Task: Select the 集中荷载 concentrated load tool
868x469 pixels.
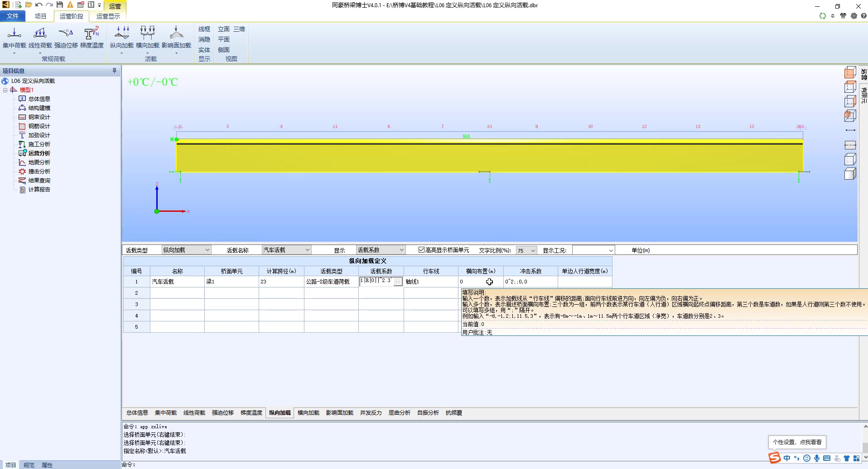Action: (x=14, y=38)
